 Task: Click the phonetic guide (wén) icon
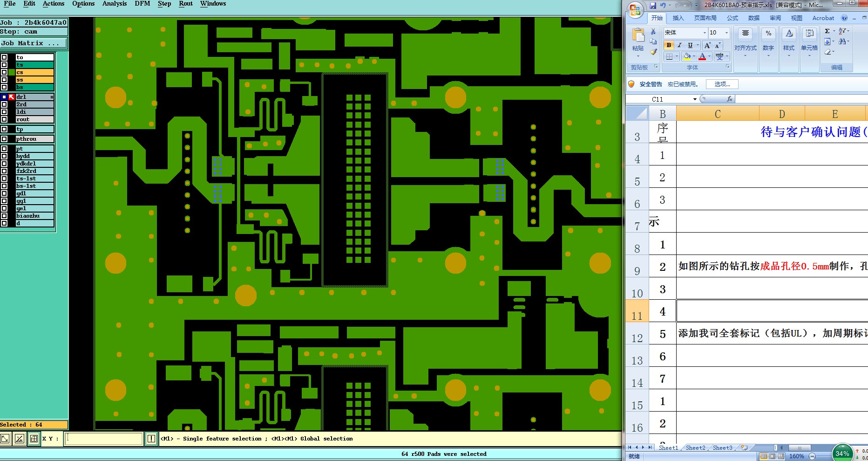pos(719,56)
